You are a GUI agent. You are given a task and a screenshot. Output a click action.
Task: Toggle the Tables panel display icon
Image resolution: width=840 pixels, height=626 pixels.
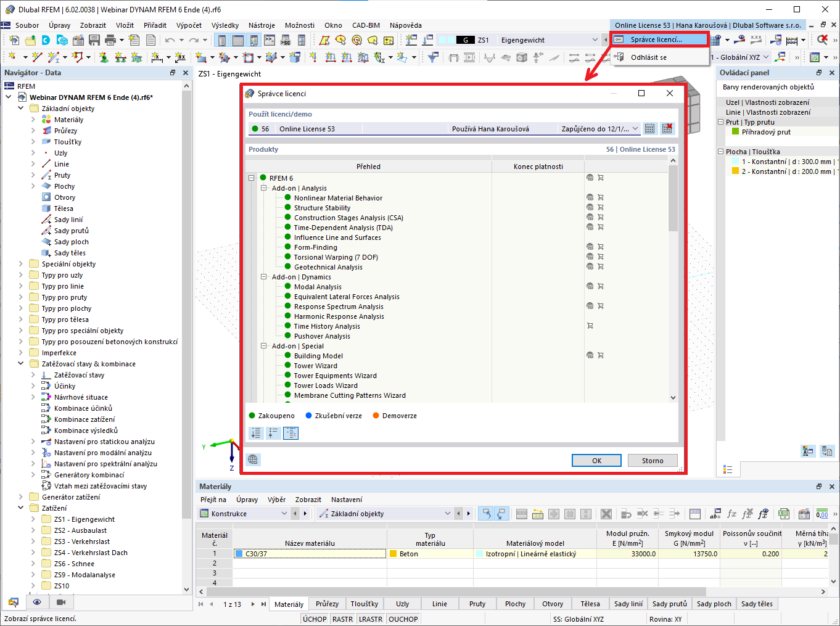pos(237,40)
